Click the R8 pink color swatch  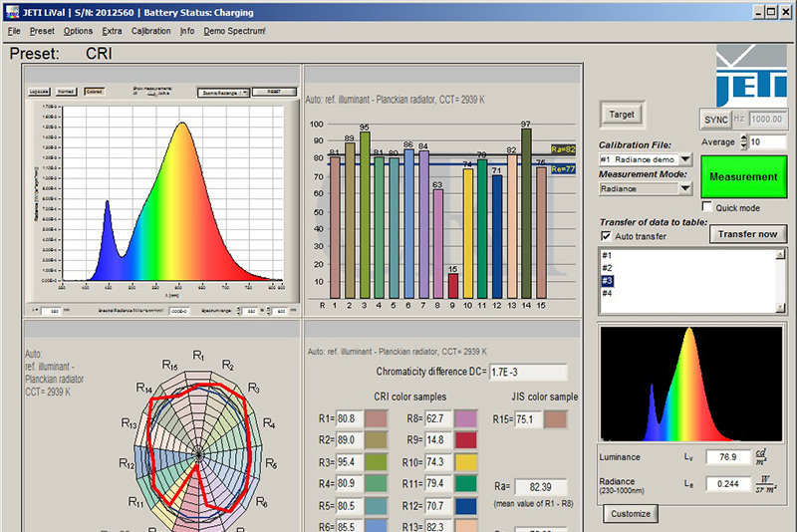pos(466,418)
